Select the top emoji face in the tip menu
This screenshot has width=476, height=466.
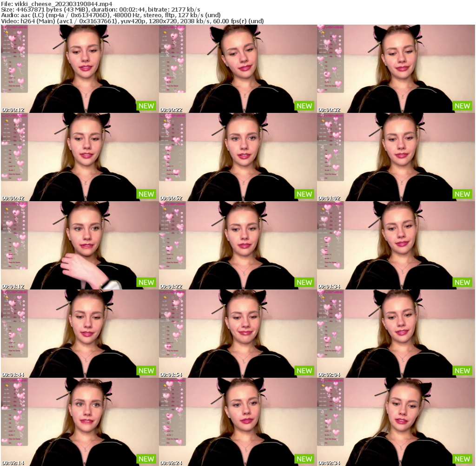click(24, 37)
